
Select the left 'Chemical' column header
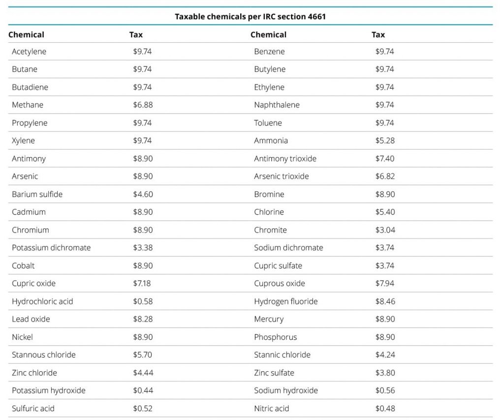tap(26, 34)
